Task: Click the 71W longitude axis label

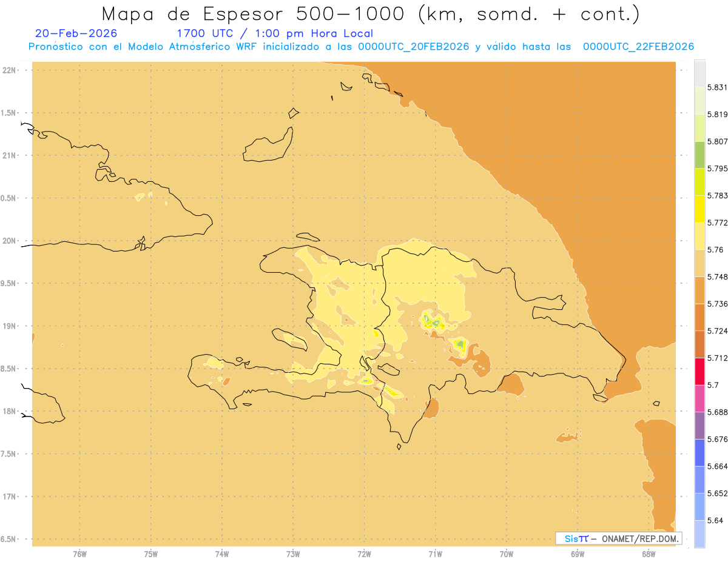Action: (435, 554)
